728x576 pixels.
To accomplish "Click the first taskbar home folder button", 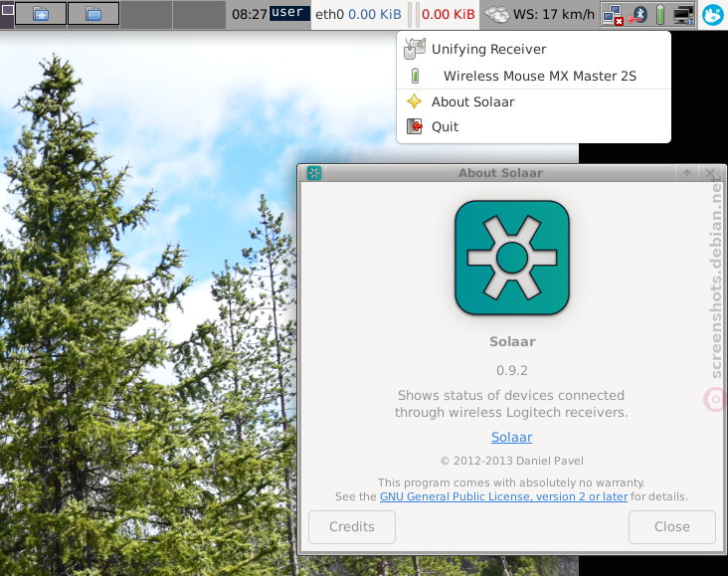I will [41, 14].
